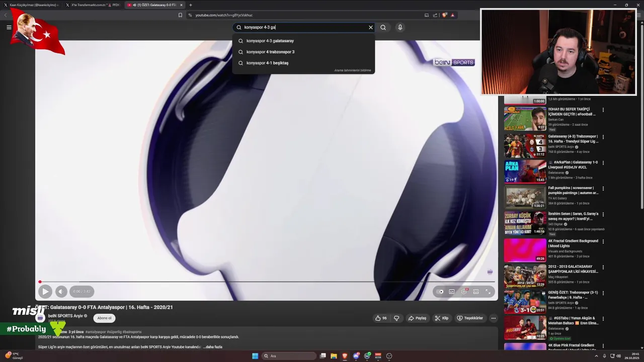Mute the video with the speaker icon
644x362 pixels.
pos(61,291)
